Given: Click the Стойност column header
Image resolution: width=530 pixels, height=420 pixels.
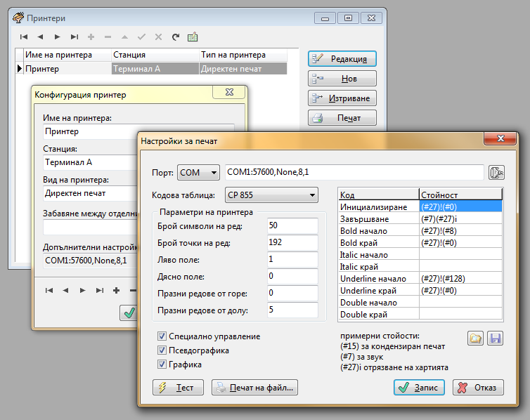Looking at the screenshot, I should coord(460,195).
